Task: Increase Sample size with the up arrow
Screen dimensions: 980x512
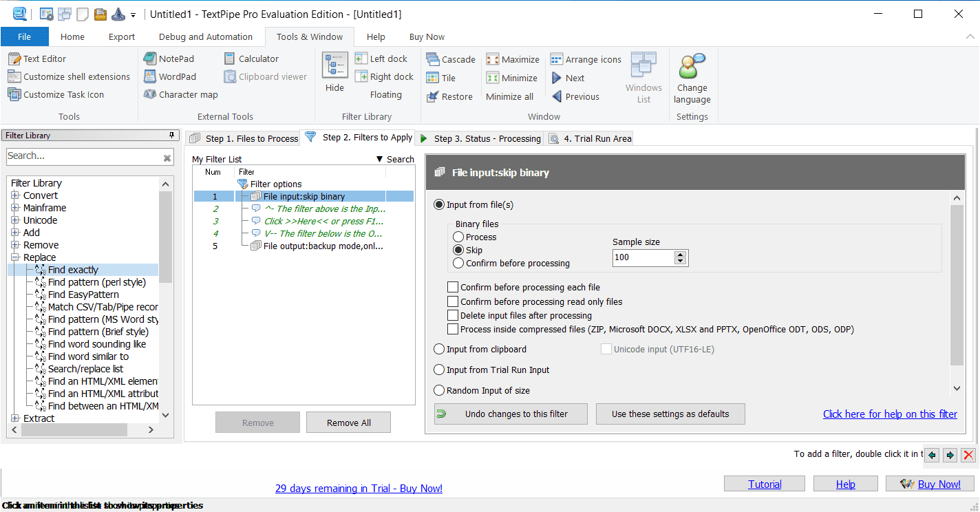Action: 681,254
